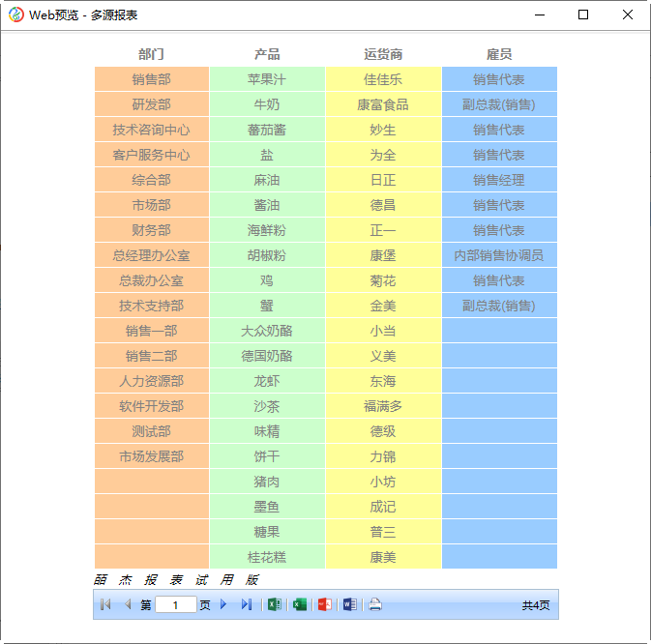Image resolution: width=651 pixels, height=644 pixels.
Task: Select the 市场发展部 cell
Action: [152, 456]
